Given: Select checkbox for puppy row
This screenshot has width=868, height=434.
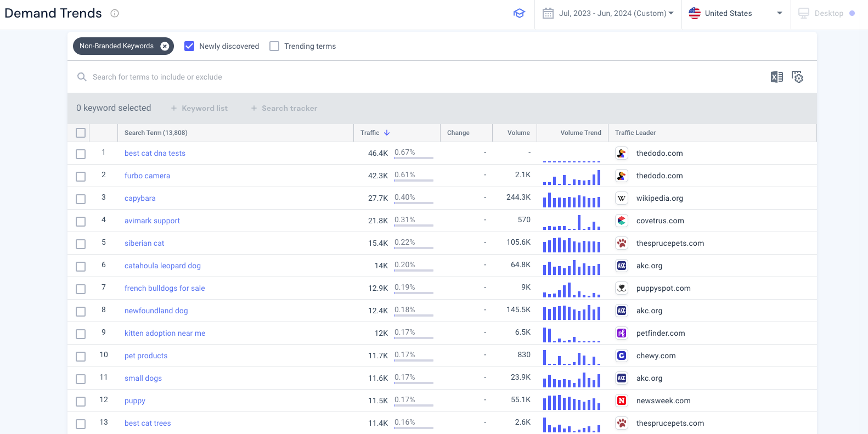Looking at the screenshot, I should tap(81, 402).
